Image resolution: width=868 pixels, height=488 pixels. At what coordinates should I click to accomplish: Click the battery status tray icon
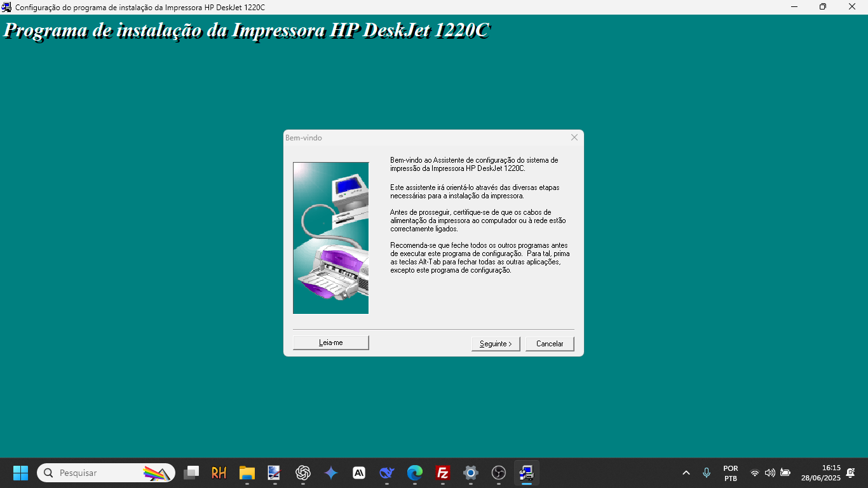[x=785, y=473]
